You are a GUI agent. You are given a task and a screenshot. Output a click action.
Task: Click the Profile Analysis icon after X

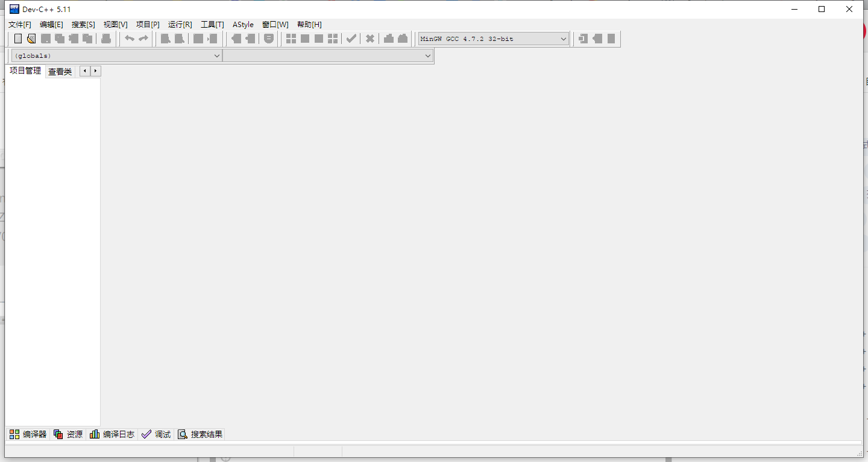(x=389, y=39)
